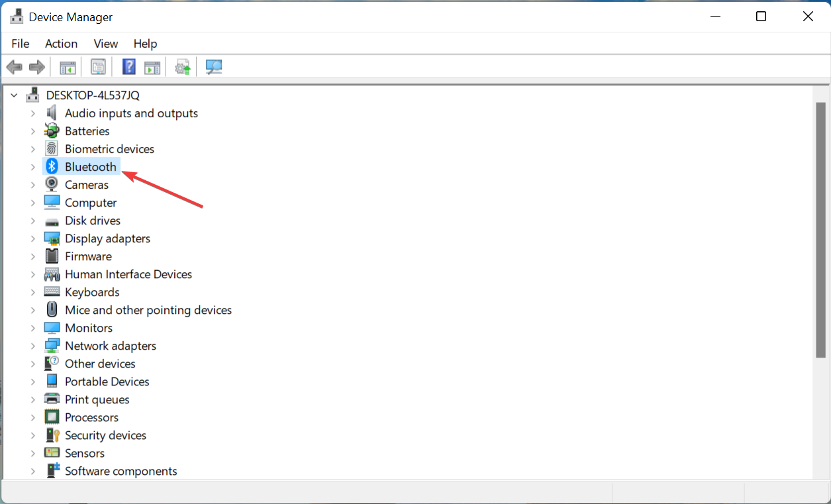831x504 pixels.
Task: Select the Portable Devices label
Action: 107,381
